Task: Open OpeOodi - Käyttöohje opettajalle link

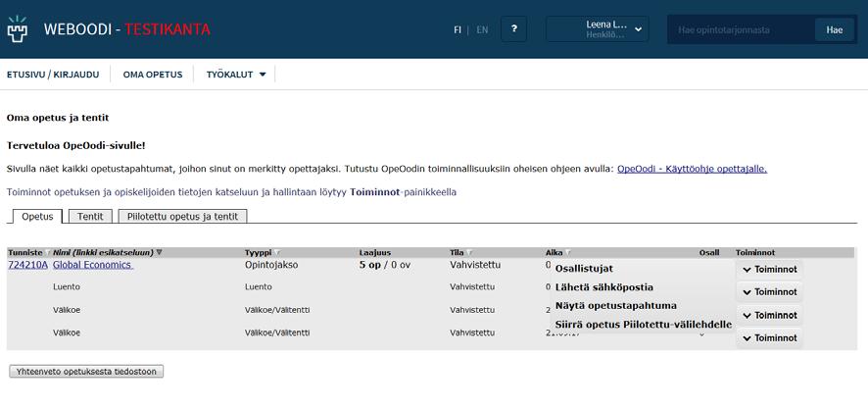Action: click(692, 169)
